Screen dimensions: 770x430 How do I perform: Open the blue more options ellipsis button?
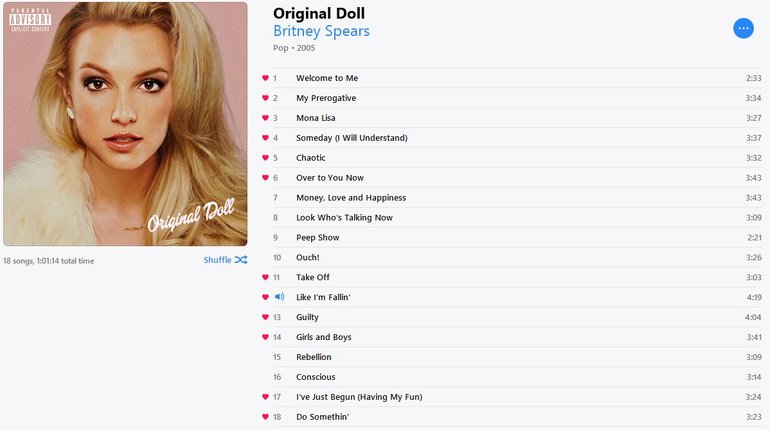(x=743, y=28)
